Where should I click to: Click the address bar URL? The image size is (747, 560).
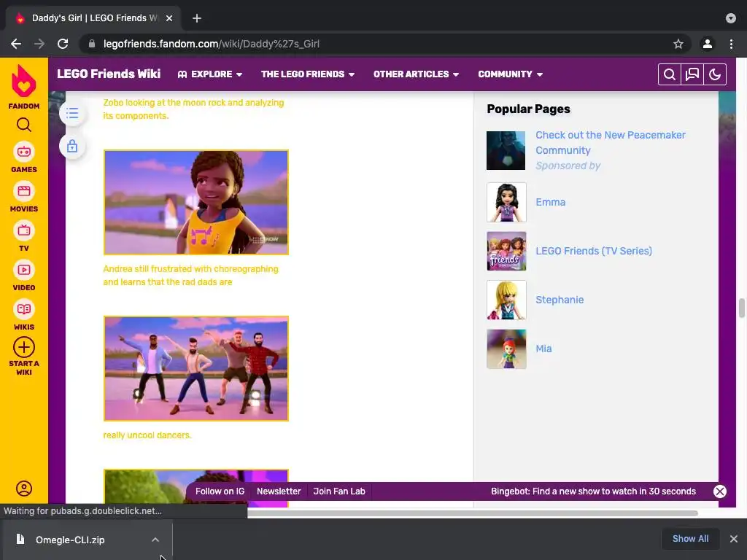pyautogui.click(x=212, y=44)
